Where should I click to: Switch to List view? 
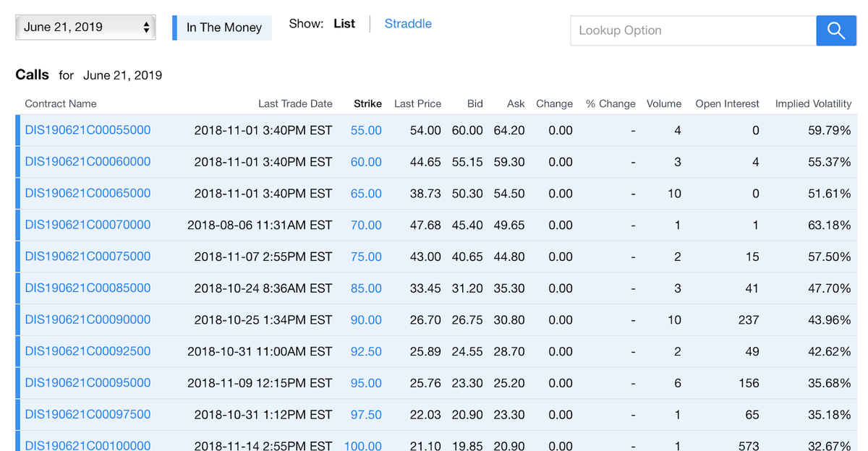pyautogui.click(x=344, y=24)
